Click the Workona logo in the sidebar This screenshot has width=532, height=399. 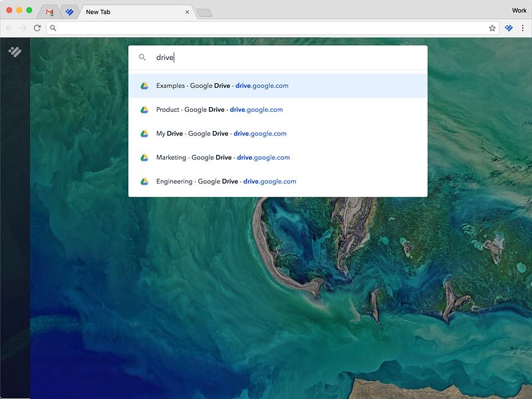click(x=15, y=52)
